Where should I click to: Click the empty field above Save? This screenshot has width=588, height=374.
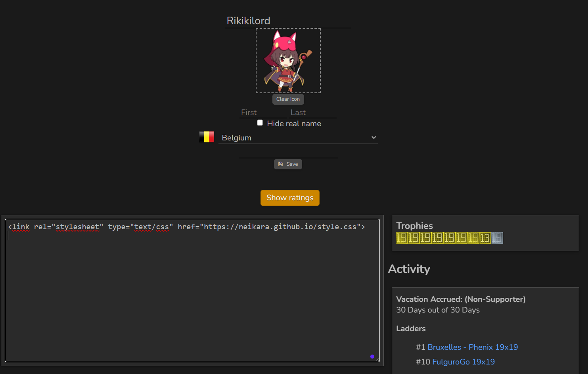pyautogui.click(x=288, y=153)
